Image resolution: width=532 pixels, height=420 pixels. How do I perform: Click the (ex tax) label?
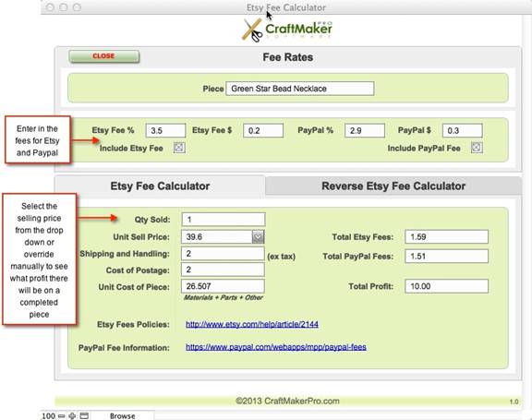coord(282,257)
